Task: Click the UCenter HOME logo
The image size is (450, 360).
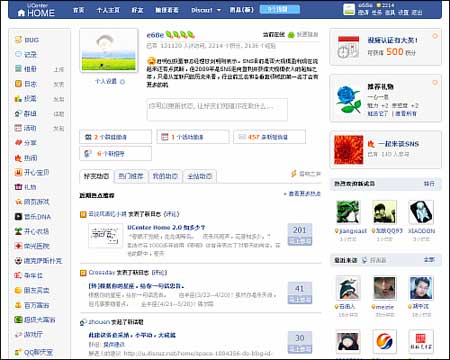Action: (x=36, y=10)
